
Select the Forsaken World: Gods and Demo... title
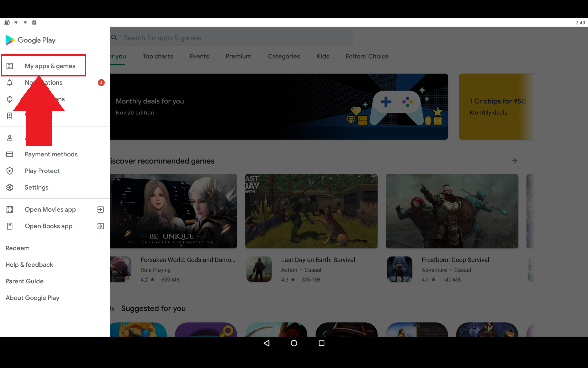pyautogui.click(x=188, y=260)
